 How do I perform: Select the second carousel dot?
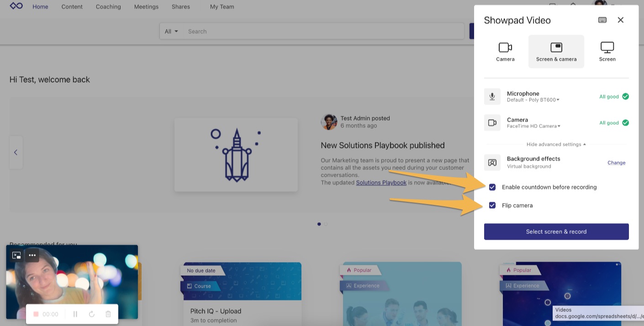326,224
